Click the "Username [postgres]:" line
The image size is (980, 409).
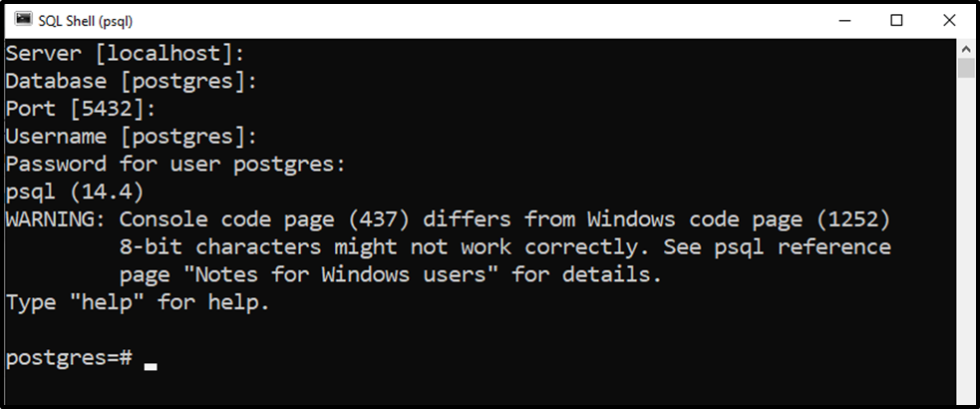(132, 137)
